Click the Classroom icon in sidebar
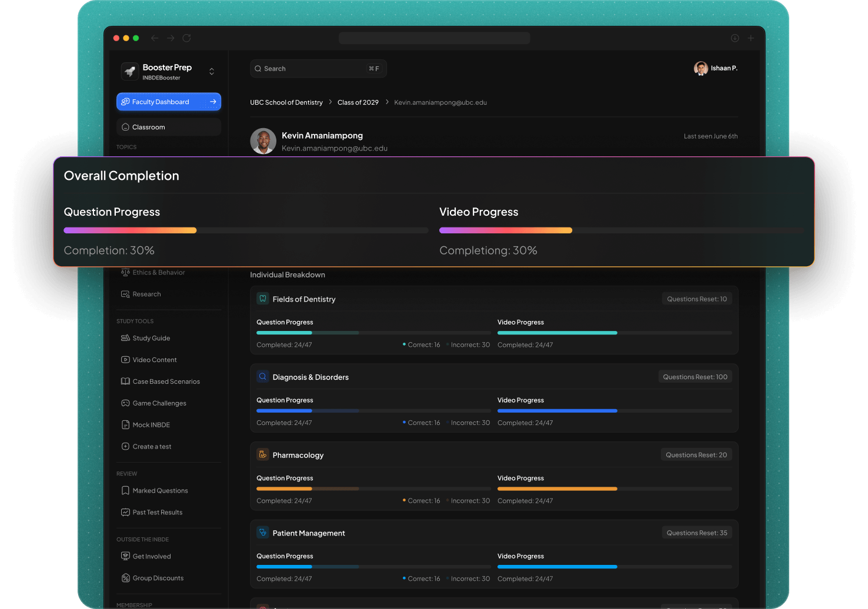The height and width of the screenshot is (609, 868). pyautogui.click(x=125, y=127)
